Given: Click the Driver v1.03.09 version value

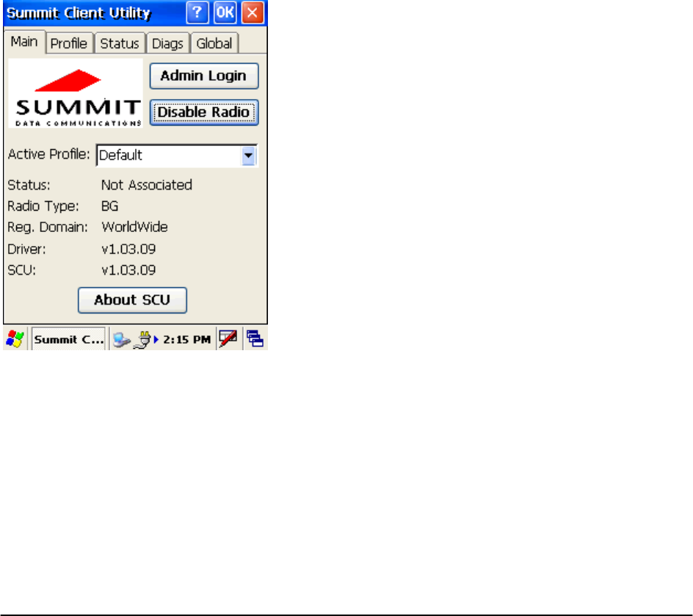Looking at the screenshot, I should pos(128,249).
